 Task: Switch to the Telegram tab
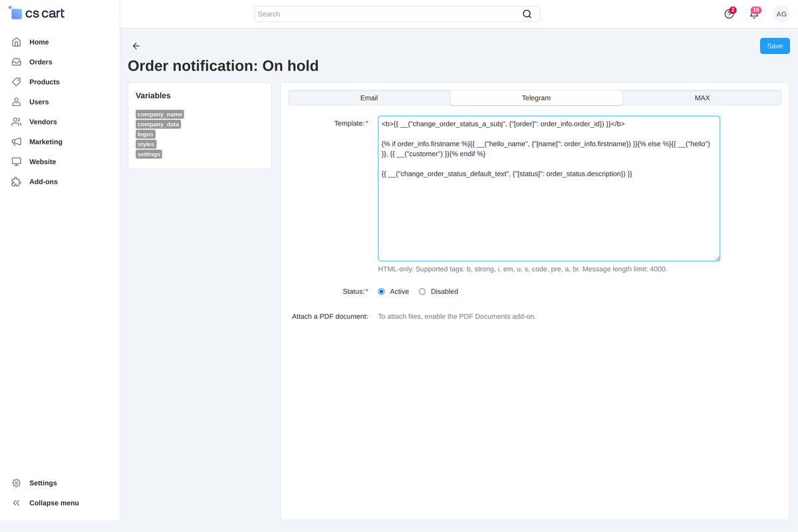tap(536, 98)
